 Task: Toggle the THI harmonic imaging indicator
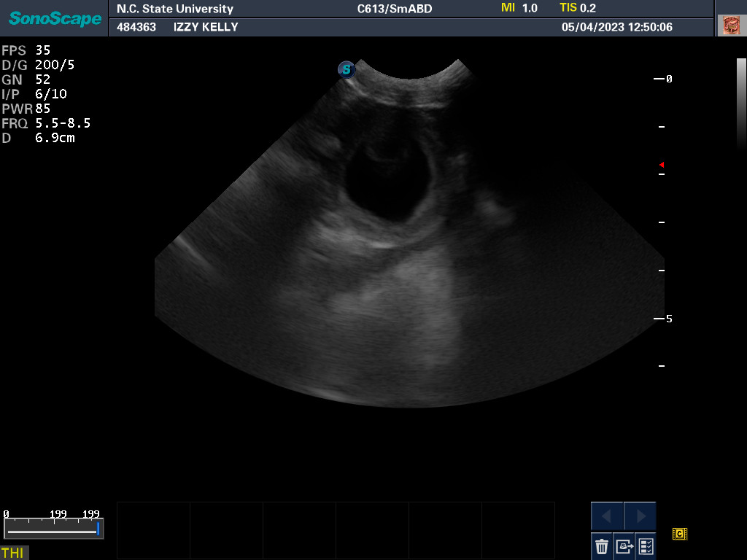tap(13, 553)
